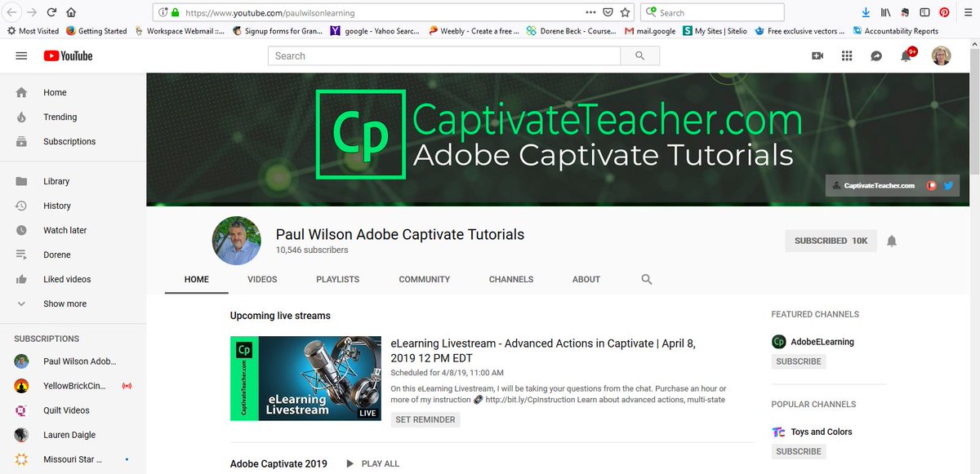
Task: Open YellowBrickCin... subscription
Action: pos(73,386)
